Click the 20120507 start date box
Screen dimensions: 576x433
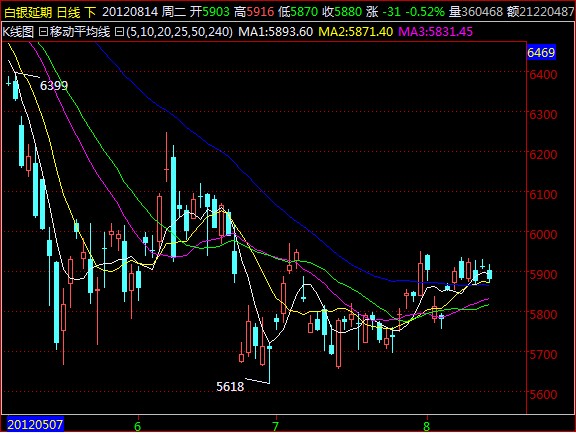pyautogui.click(x=35, y=425)
